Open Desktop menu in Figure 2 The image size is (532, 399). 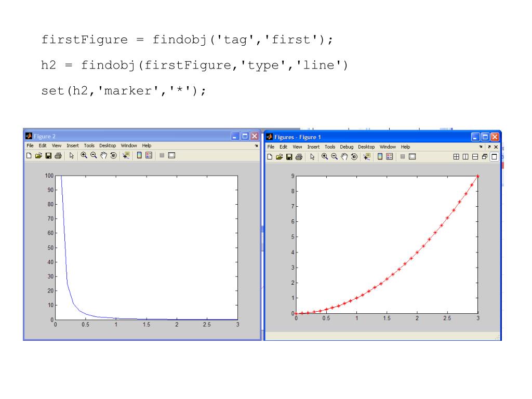point(108,145)
